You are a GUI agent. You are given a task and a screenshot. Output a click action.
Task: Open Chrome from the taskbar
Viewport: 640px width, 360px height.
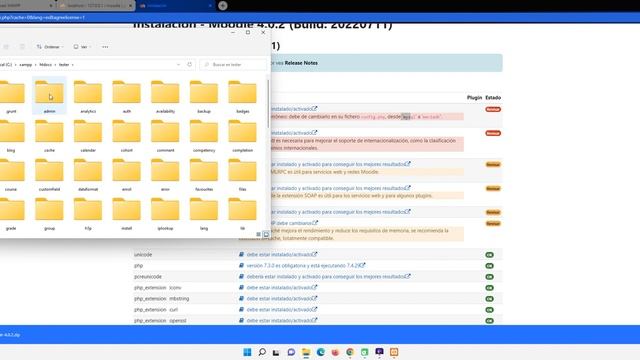350,352
